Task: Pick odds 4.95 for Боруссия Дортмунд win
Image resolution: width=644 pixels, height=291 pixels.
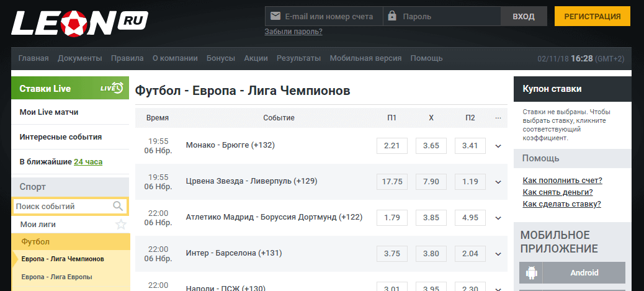Action: 470,218
